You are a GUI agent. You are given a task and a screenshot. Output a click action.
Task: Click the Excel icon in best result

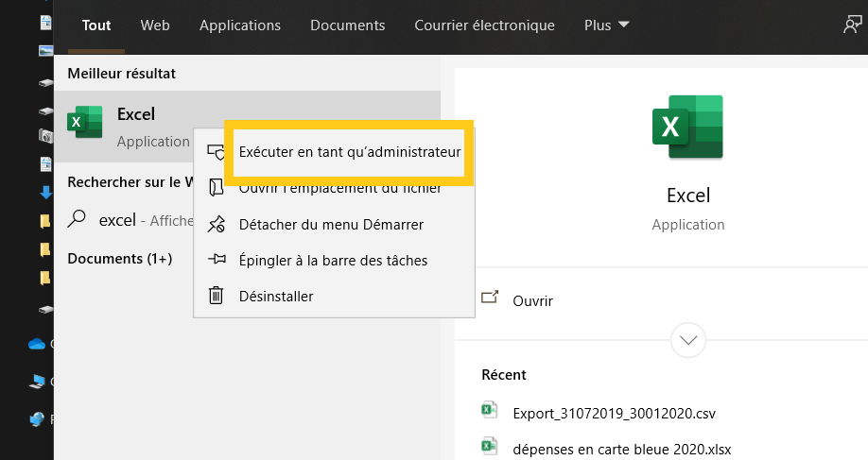[85, 122]
